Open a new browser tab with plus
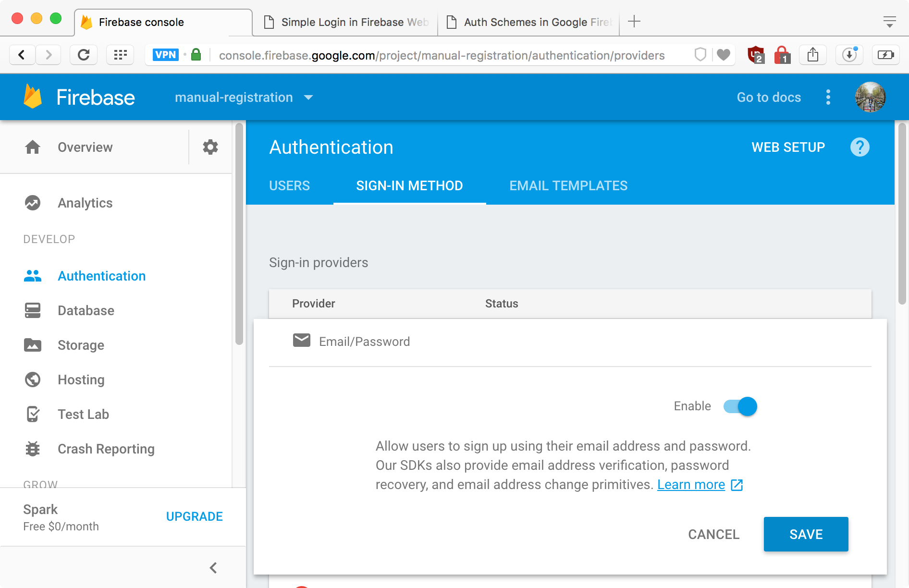 click(634, 22)
